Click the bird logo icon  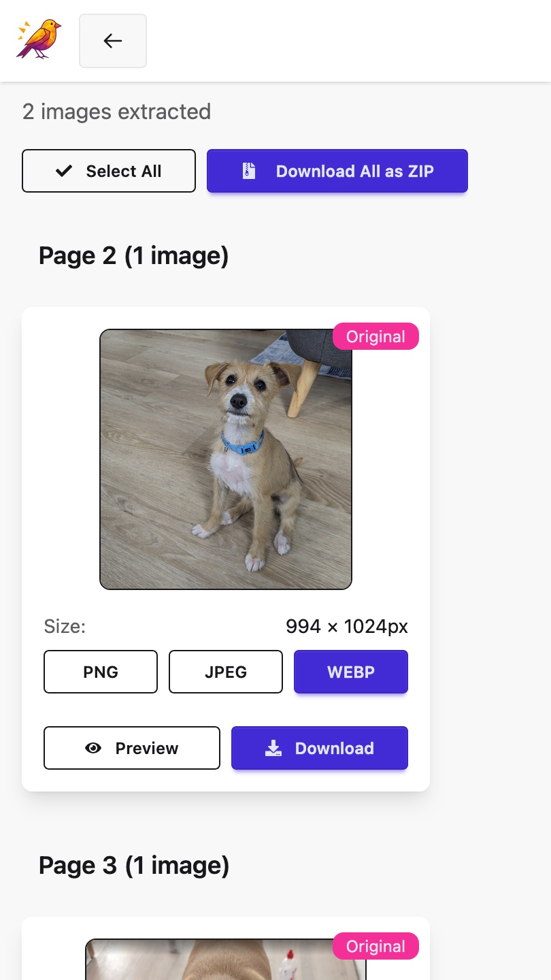(x=39, y=39)
